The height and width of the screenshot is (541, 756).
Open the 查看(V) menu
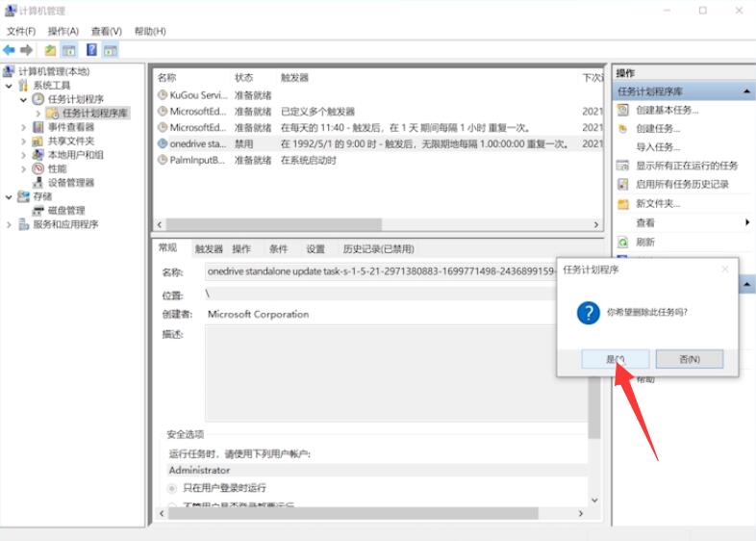point(107,32)
